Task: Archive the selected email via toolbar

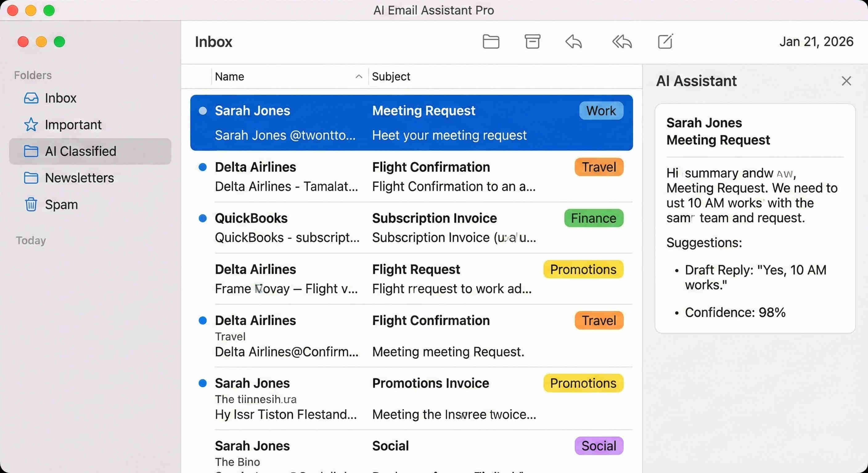Action: [x=532, y=42]
